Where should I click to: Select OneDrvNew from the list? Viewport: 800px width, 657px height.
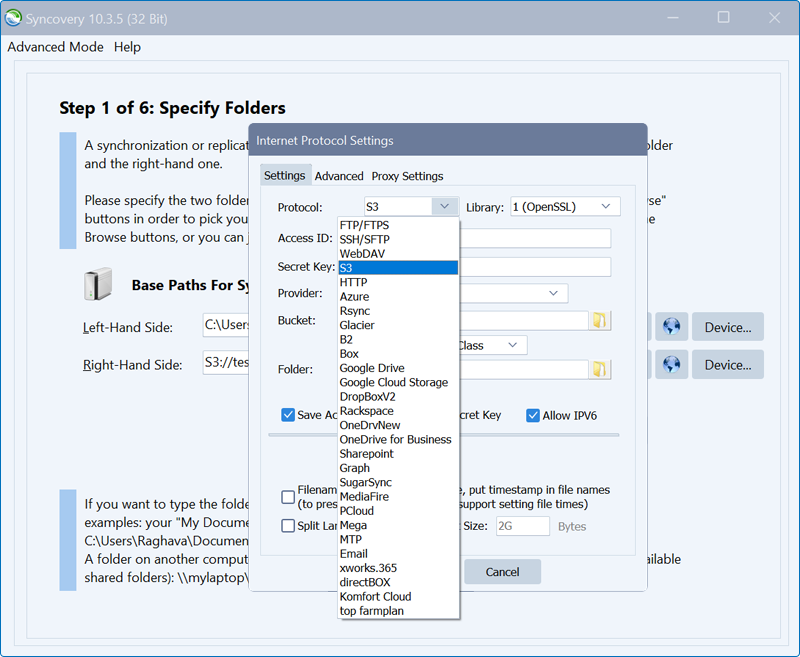point(398,425)
